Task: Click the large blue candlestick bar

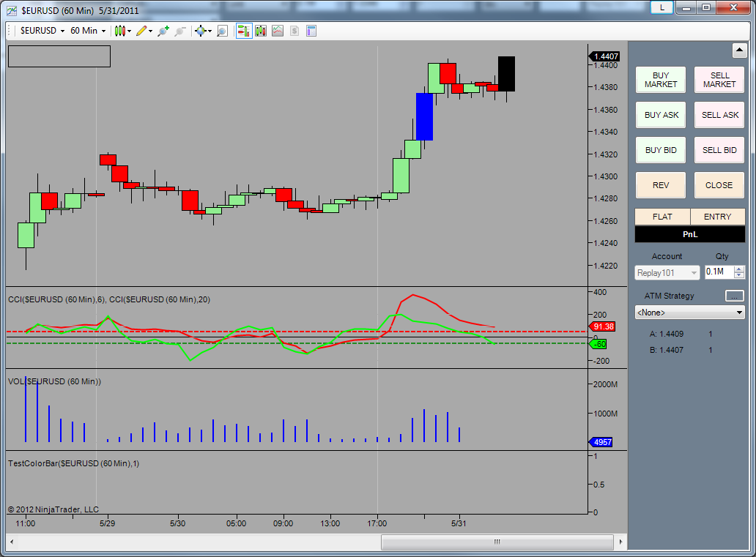Action: click(424, 116)
